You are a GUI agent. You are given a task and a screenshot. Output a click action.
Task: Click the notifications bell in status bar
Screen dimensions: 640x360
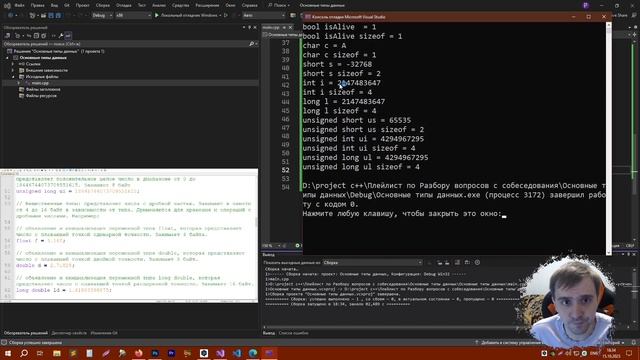(633, 343)
